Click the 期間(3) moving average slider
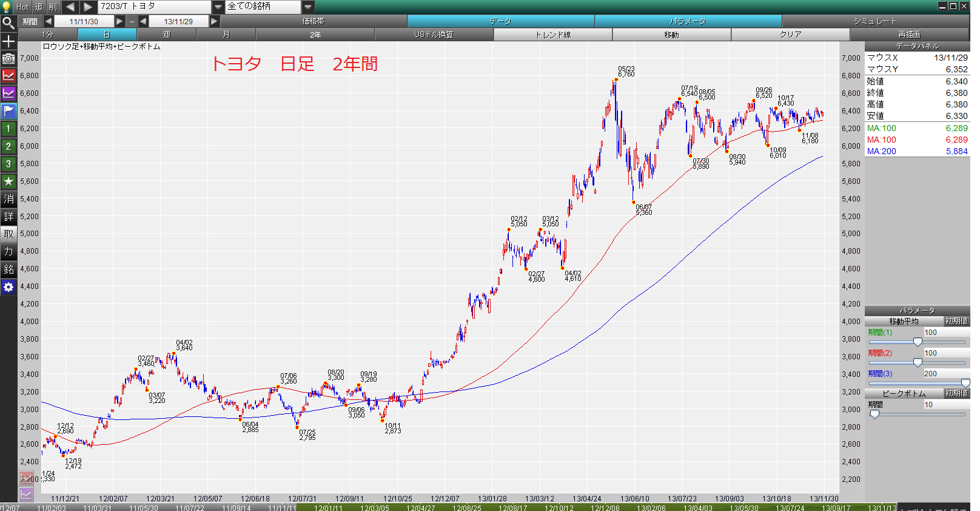Screen dimensions: 980x511 tap(918, 383)
